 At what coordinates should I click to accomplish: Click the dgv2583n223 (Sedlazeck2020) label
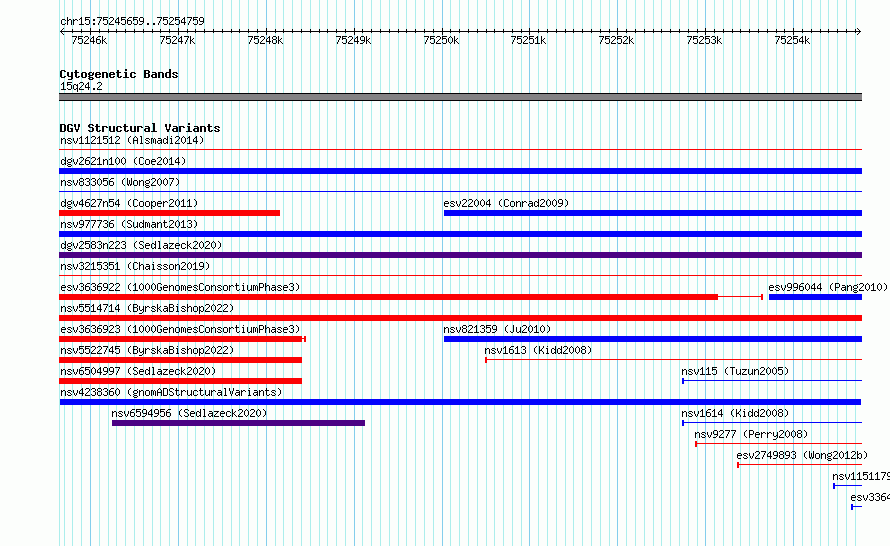click(141, 245)
